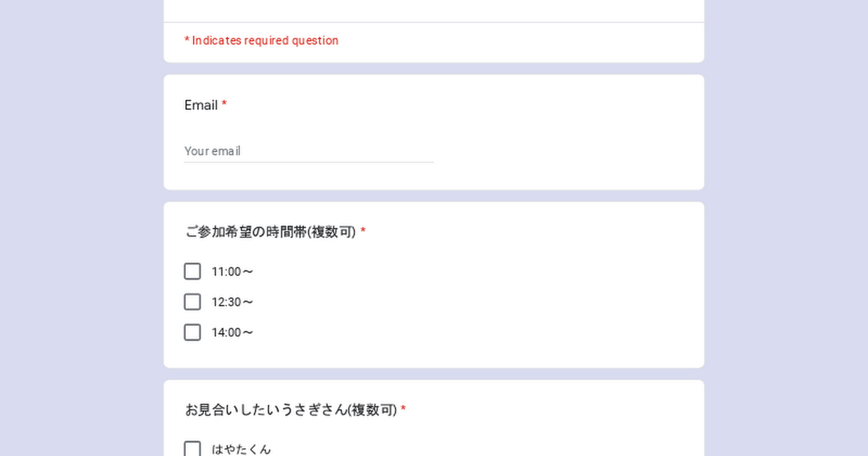Check the はやたくん checkbox
Image resolution: width=868 pixels, height=456 pixels.
point(192,449)
